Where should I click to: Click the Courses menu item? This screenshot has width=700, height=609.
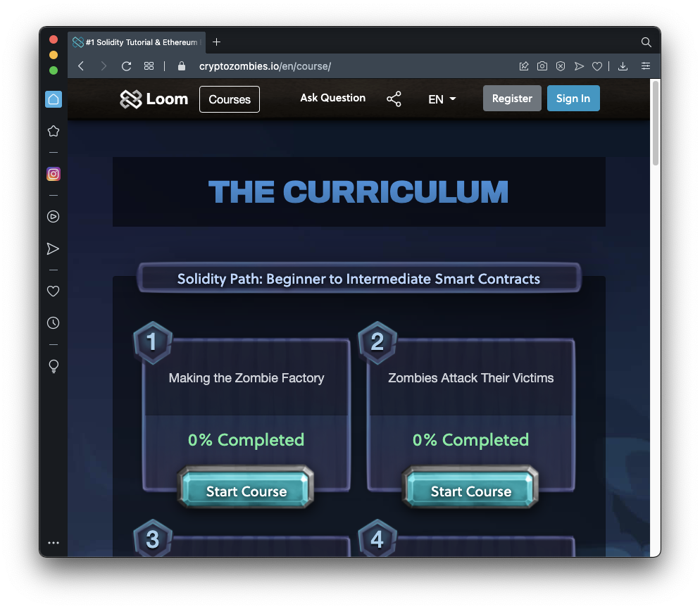(x=230, y=99)
